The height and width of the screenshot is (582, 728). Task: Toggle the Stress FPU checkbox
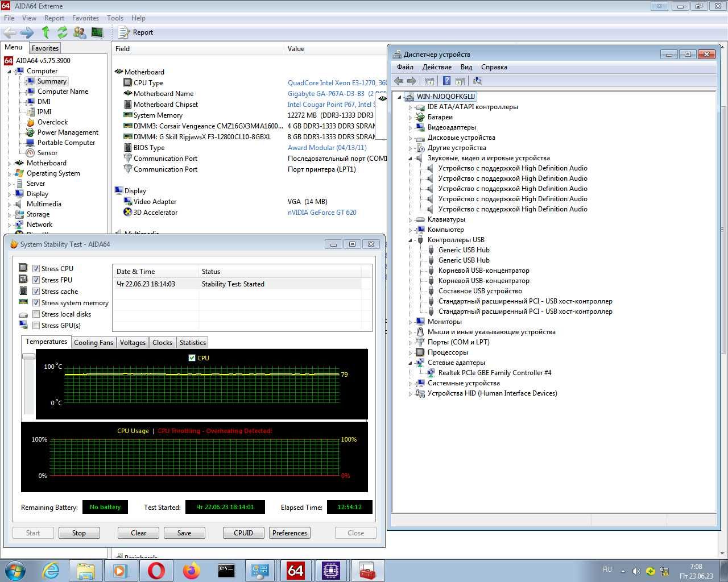36,280
